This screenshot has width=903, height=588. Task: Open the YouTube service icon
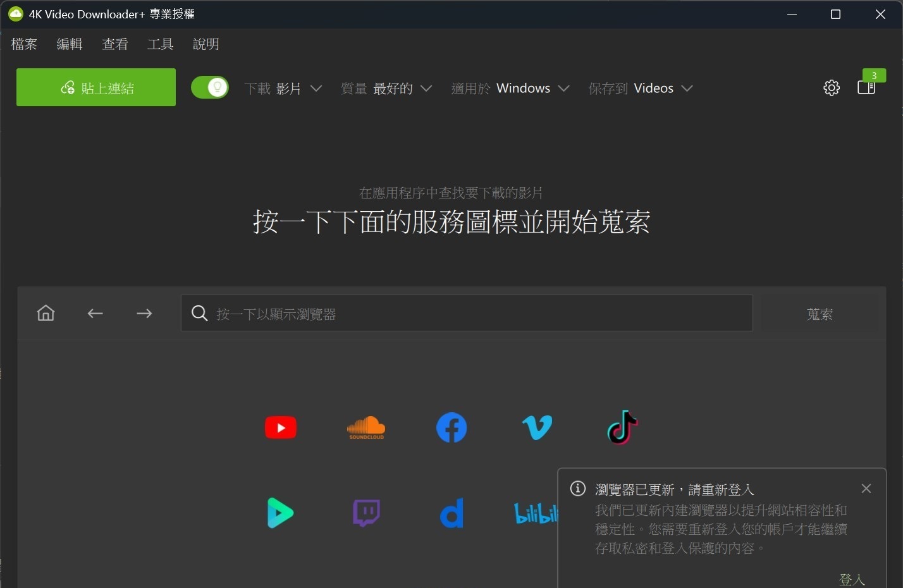tap(281, 428)
